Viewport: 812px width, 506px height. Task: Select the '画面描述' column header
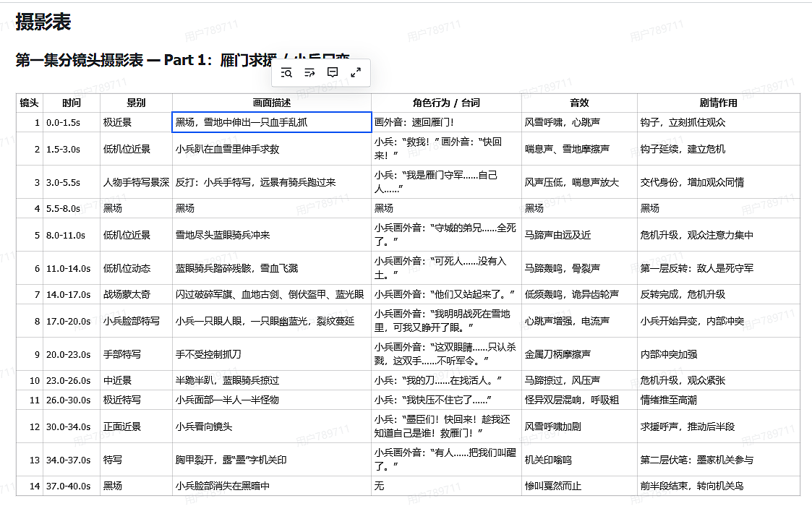272,103
